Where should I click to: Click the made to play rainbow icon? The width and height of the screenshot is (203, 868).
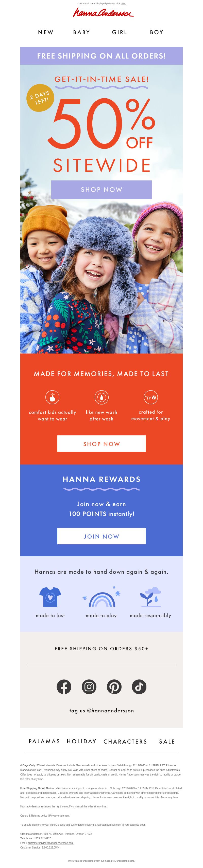pos(102,597)
